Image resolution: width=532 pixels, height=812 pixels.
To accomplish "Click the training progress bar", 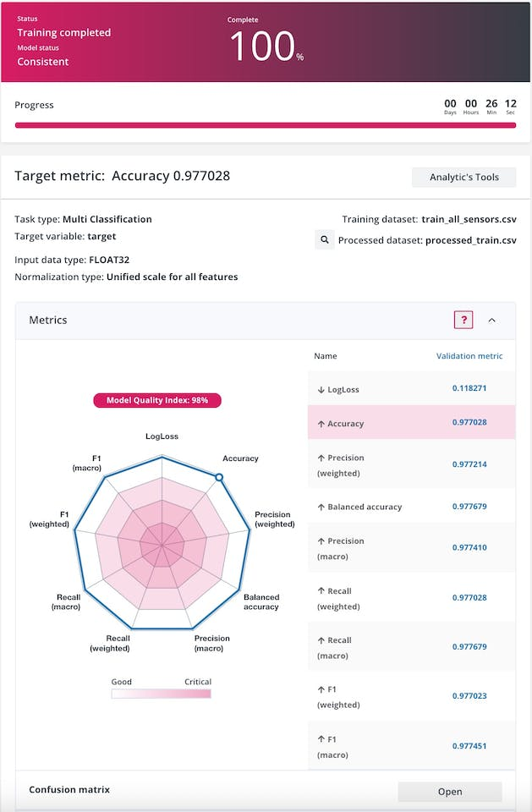I will click(x=266, y=125).
